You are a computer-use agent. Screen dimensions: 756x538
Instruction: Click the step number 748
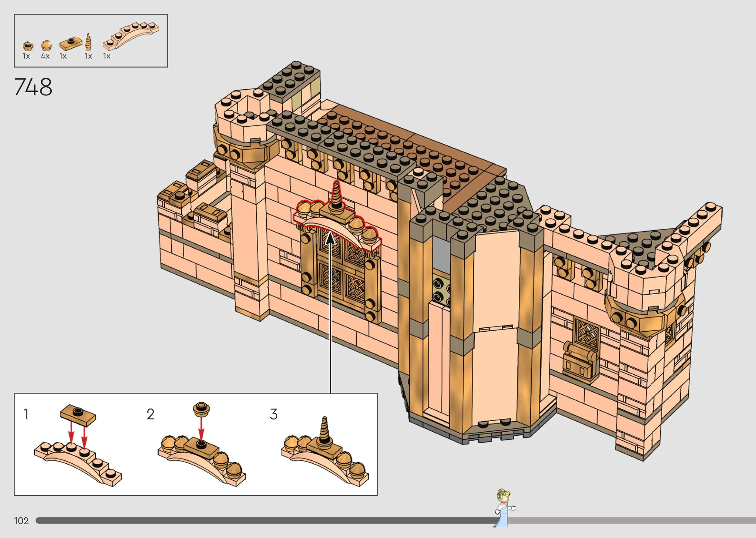(x=33, y=87)
